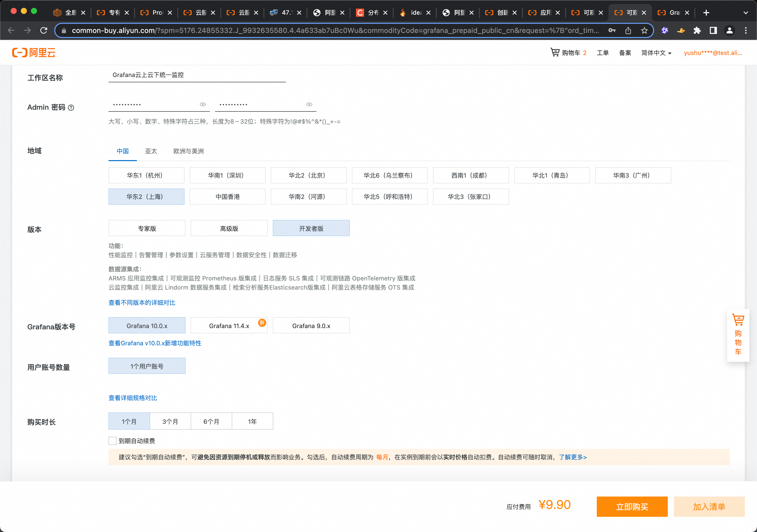The image size is (757, 532).
Task: Open 查看不同版本的详细对比 link
Action: pos(142,302)
